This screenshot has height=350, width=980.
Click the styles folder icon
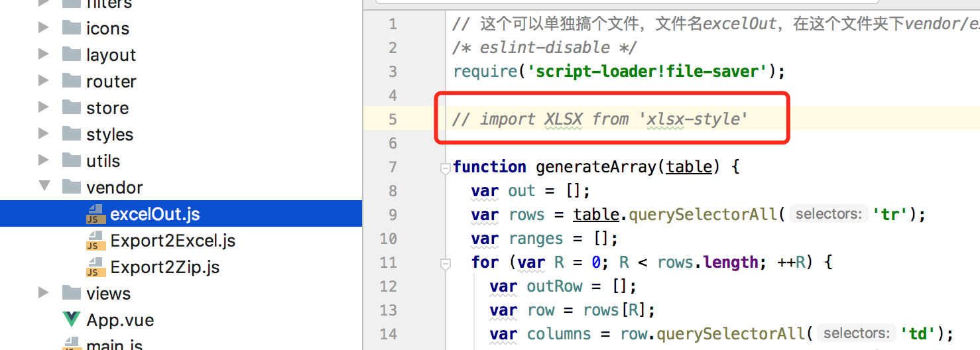point(71,134)
